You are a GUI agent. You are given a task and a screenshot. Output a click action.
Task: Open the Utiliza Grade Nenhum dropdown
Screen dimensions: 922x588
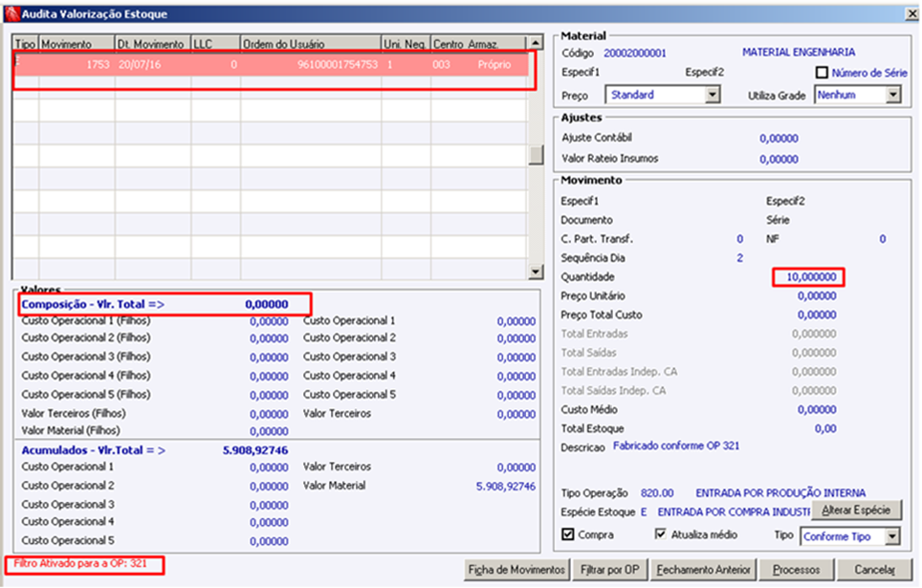coord(893,95)
